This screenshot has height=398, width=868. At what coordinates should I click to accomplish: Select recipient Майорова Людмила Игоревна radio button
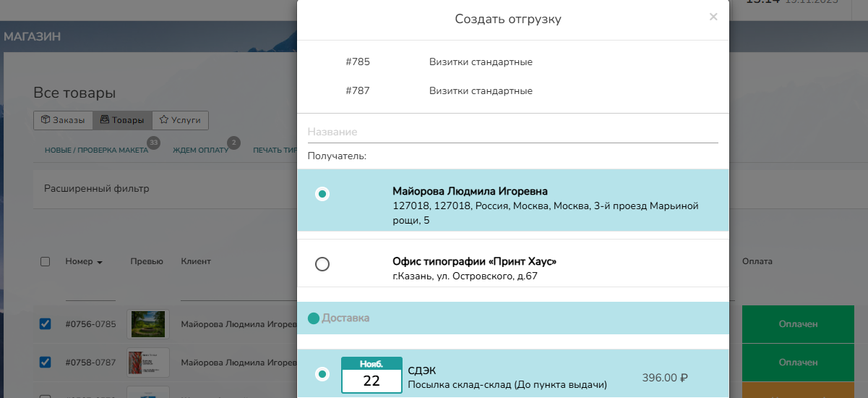tap(322, 194)
